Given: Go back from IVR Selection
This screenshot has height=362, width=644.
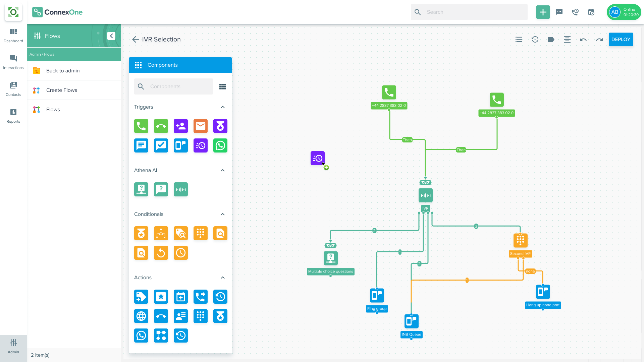Looking at the screenshot, I should click(x=136, y=40).
